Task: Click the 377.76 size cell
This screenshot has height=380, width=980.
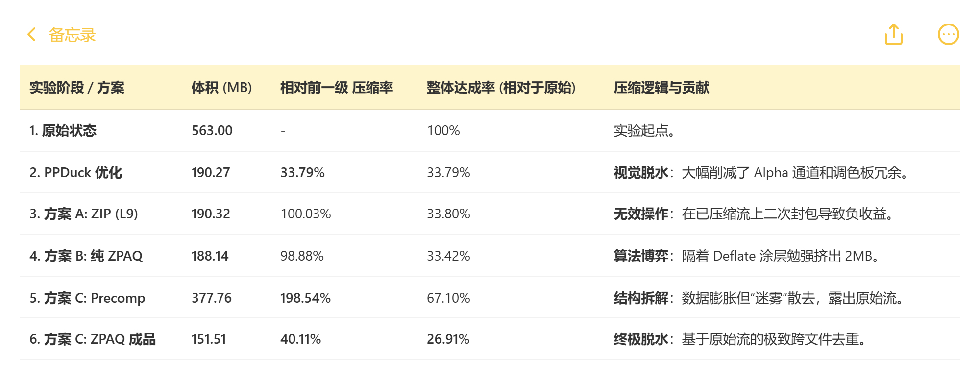Action: tap(211, 298)
